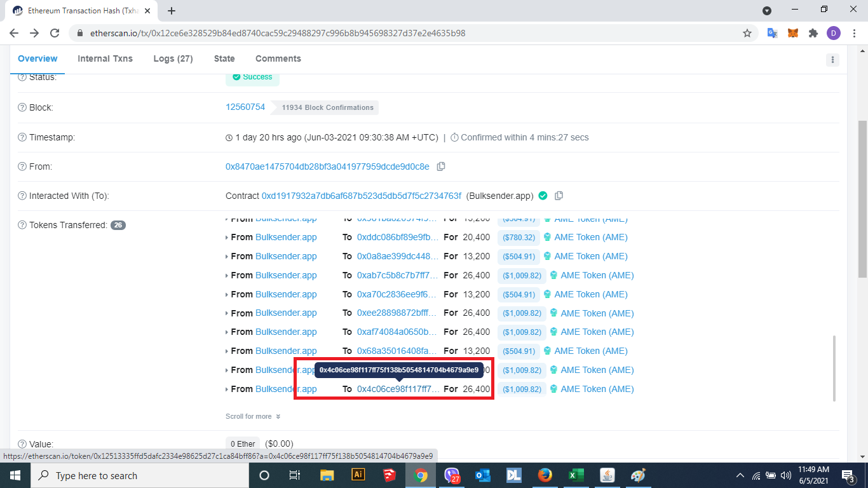This screenshot has height=488, width=868.
Task: Click the Windows taskbar search box
Action: coord(139,475)
